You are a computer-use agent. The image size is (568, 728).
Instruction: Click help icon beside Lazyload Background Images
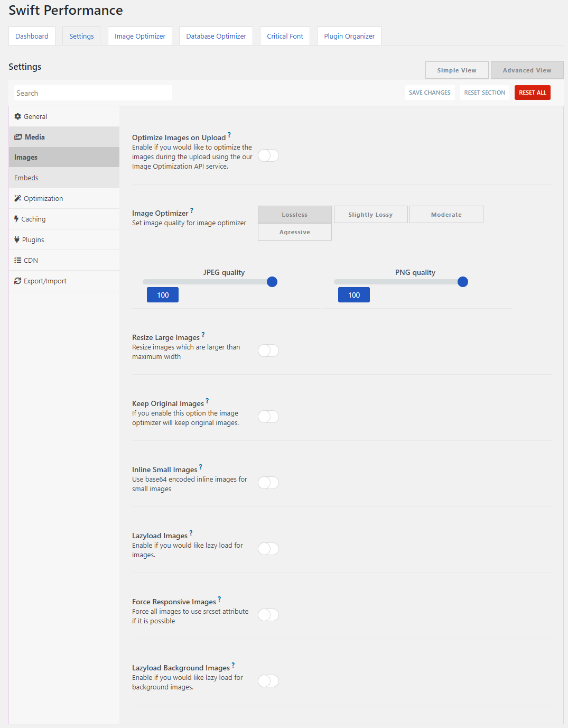233,665
